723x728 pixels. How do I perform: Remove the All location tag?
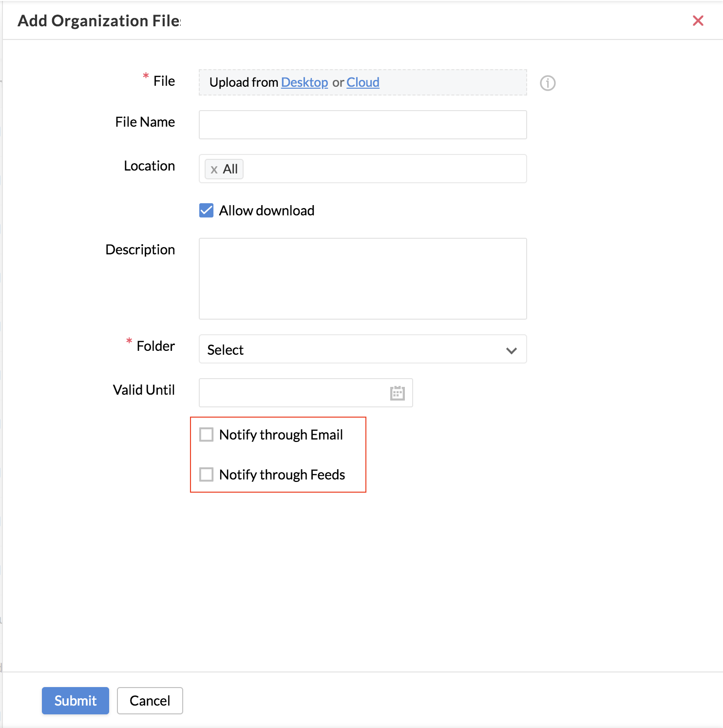pyautogui.click(x=214, y=170)
